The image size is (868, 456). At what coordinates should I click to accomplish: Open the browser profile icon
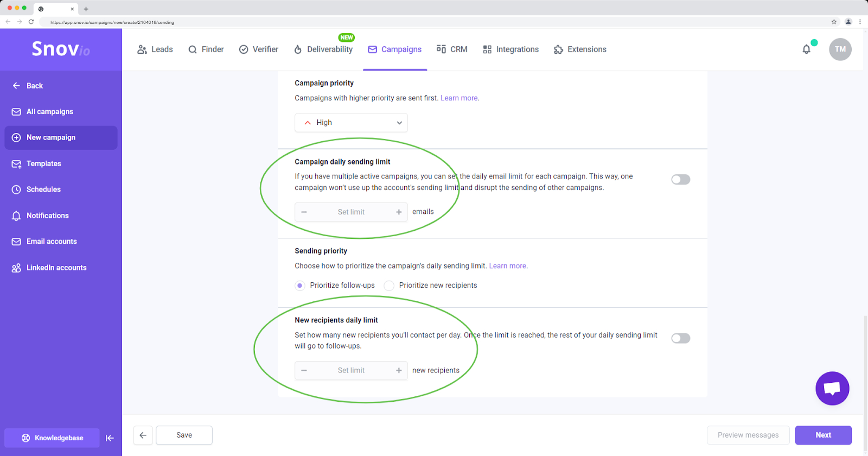848,22
